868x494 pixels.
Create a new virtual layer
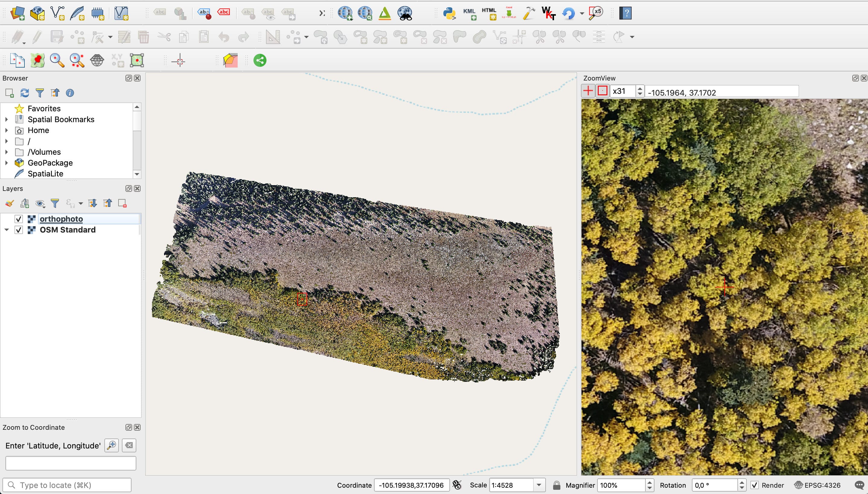pos(121,13)
